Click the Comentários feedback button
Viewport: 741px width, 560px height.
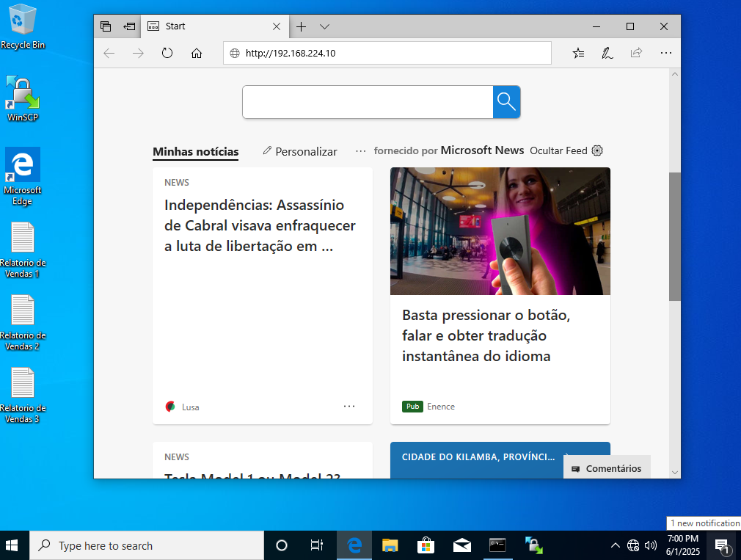point(607,468)
